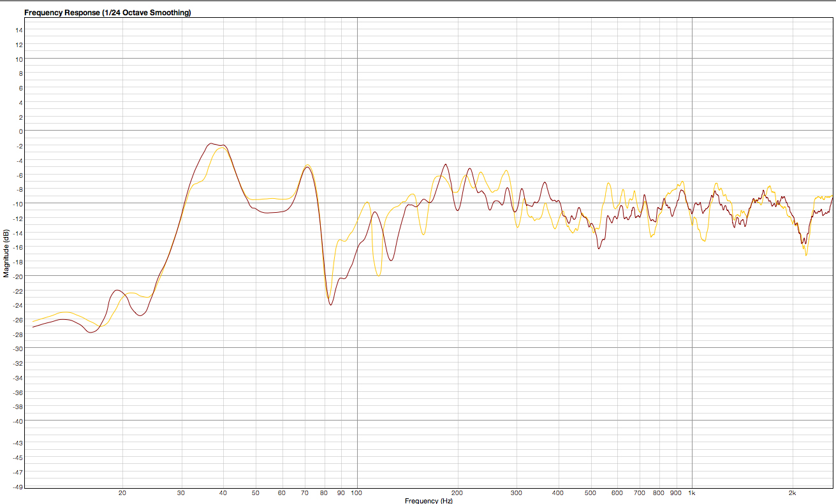Click the yellow trace's dip near 115 Hz
The image size is (836, 504).
point(378,275)
